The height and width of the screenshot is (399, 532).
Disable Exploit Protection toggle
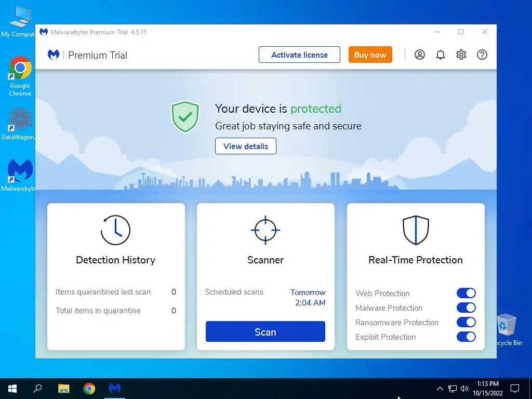(x=466, y=337)
